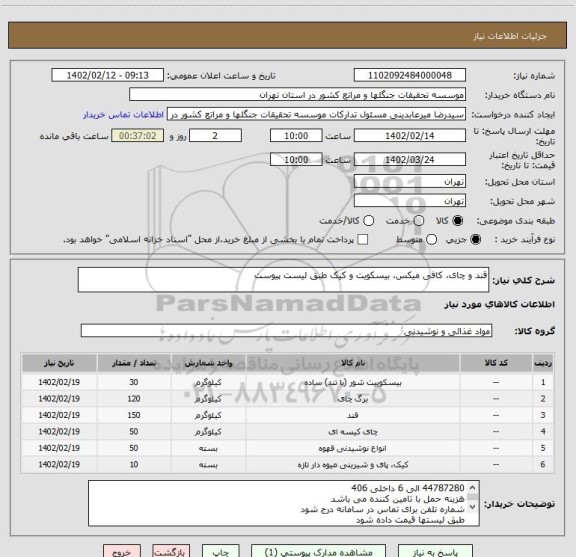This screenshot has height=557, width=576.
Task: Click the نام کالا column header
Action: click(353, 363)
